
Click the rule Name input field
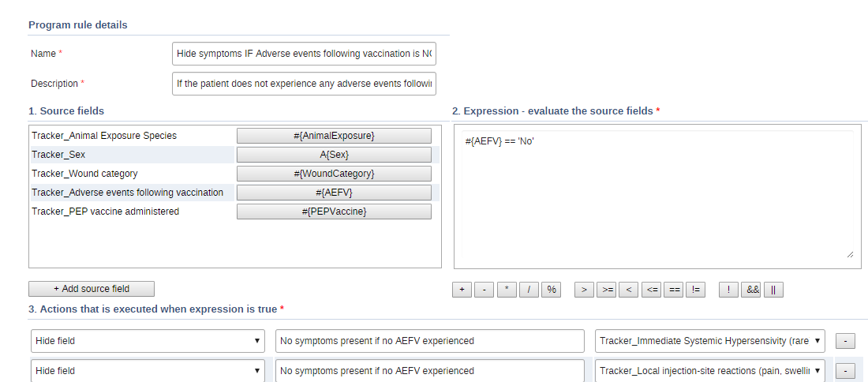304,54
